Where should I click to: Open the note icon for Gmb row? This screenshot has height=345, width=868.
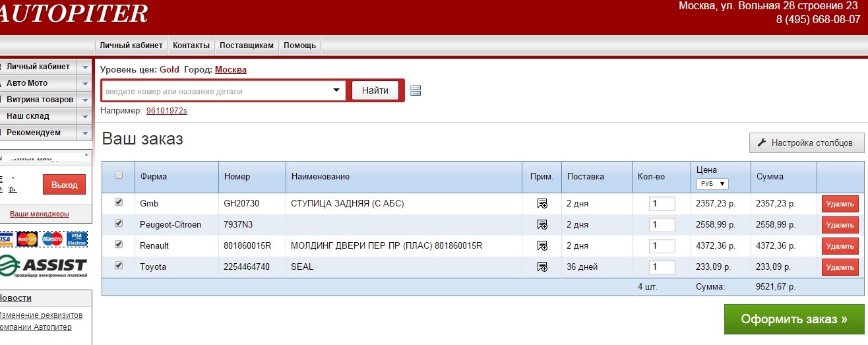click(542, 204)
